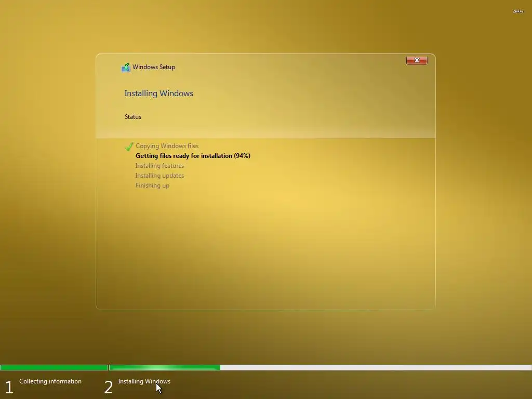Click the green checkmark beside Copying Windows files
This screenshot has height=399, width=532.
tap(129, 147)
